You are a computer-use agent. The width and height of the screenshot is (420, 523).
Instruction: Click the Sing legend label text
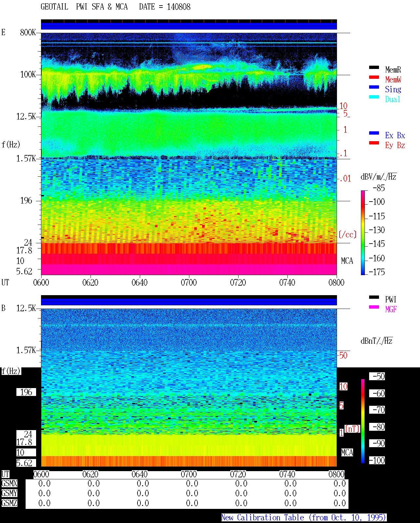[x=393, y=89]
